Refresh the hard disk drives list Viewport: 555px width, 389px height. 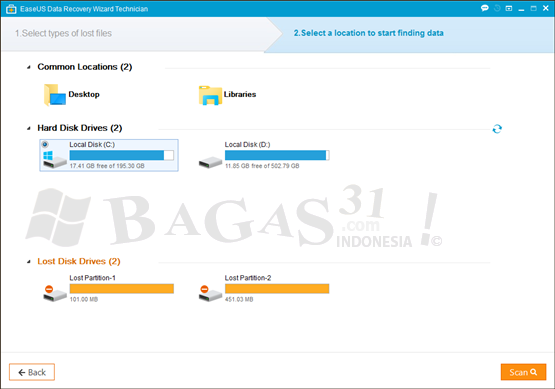point(497,129)
